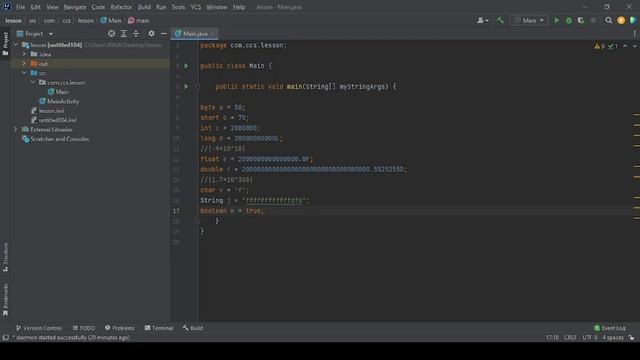The height and width of the screenshot is (360, 640).
Task: Hide the Project tool window
Action: coord(164,33)
